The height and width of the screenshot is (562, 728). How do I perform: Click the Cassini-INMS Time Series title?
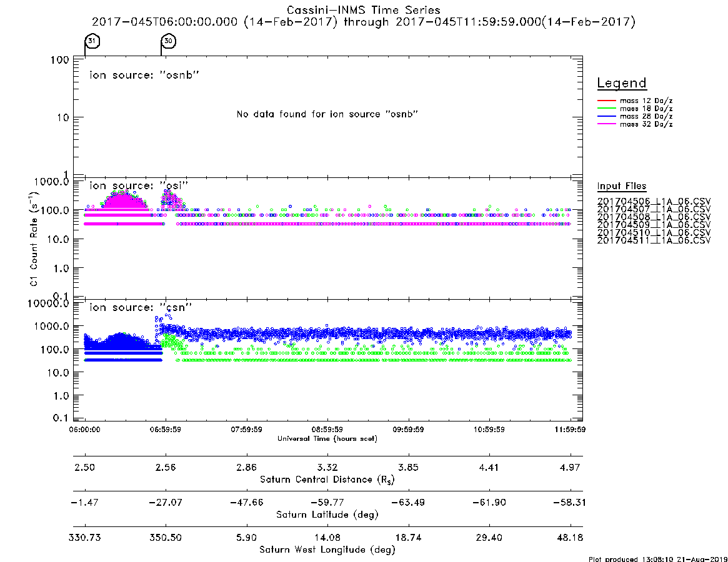pos(364,10)
